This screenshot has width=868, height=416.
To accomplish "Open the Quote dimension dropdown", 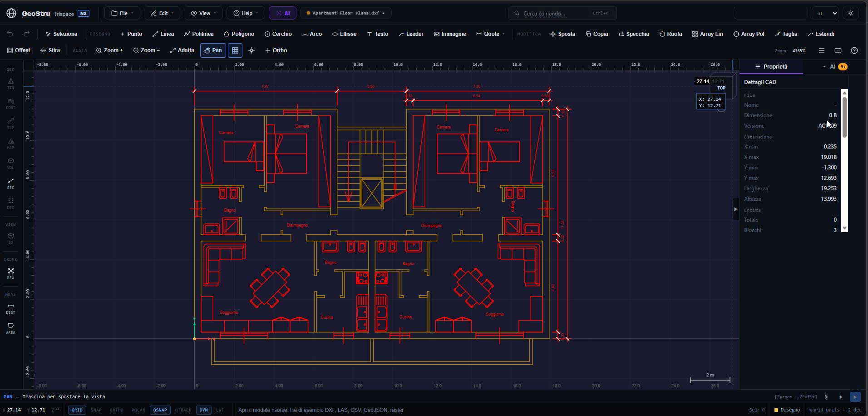I will click(x=490, y=34).
